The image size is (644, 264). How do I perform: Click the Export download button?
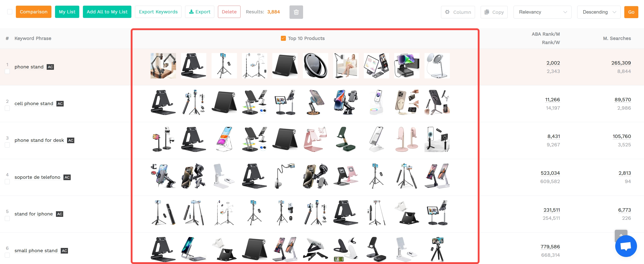pos(200,12)
